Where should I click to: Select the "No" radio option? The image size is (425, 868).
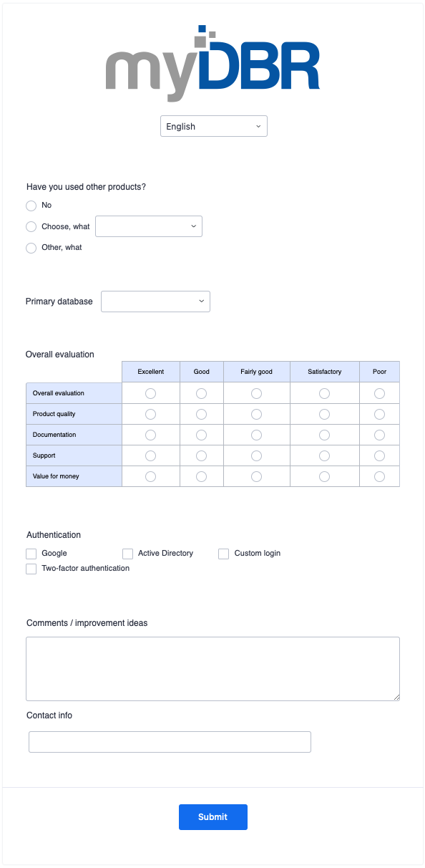[x=31, y=206]
